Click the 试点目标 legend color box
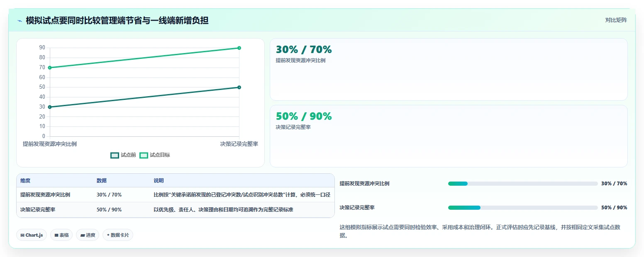The width and height of the screenshot is (644, 257). (144, 155)
